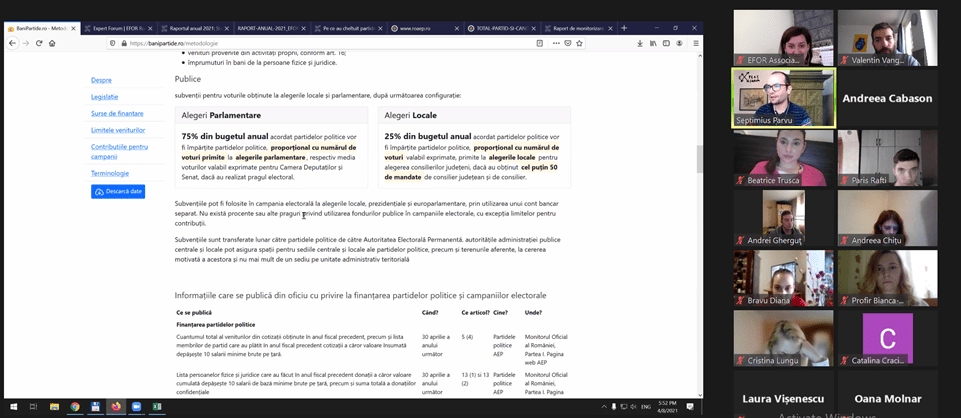Open Google Chrome from the taskbar
The height and width of the screenshot is (418, 961).
coord(75,407)
